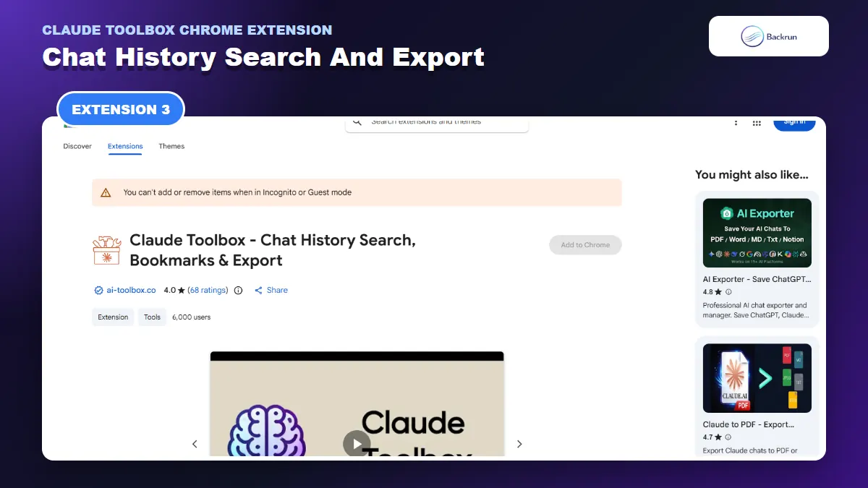Play the Claude Toolbox preview video
This screenshot has width=868, height=488.
click(357, 444)
